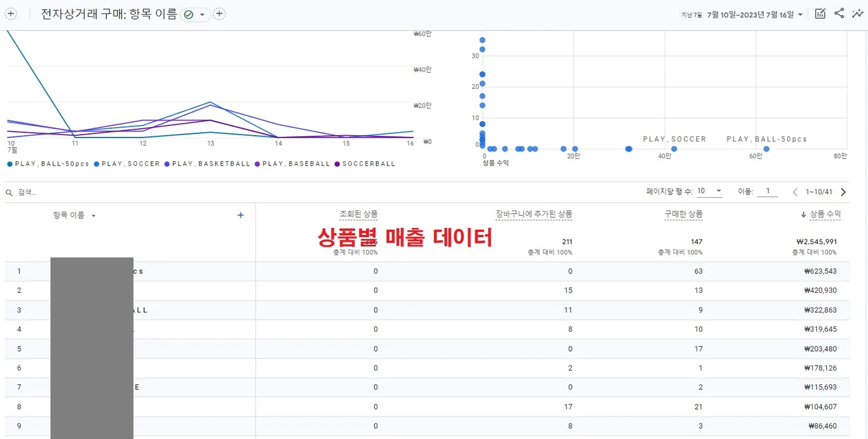Click the revenue cell ₩104,607
The height and width of the screenshot is (439, 868).
(x=820, y=406)
